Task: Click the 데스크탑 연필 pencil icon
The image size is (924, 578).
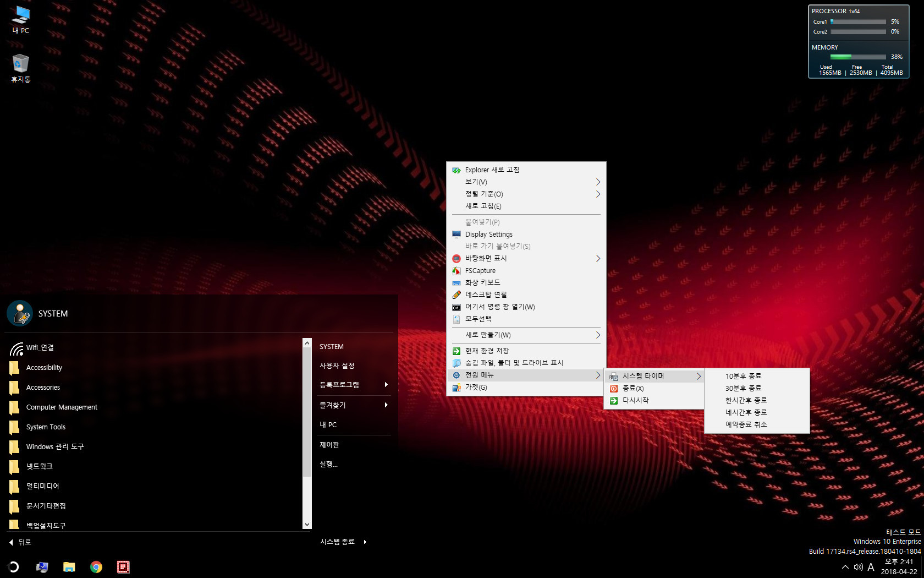Action: [457, 295]
